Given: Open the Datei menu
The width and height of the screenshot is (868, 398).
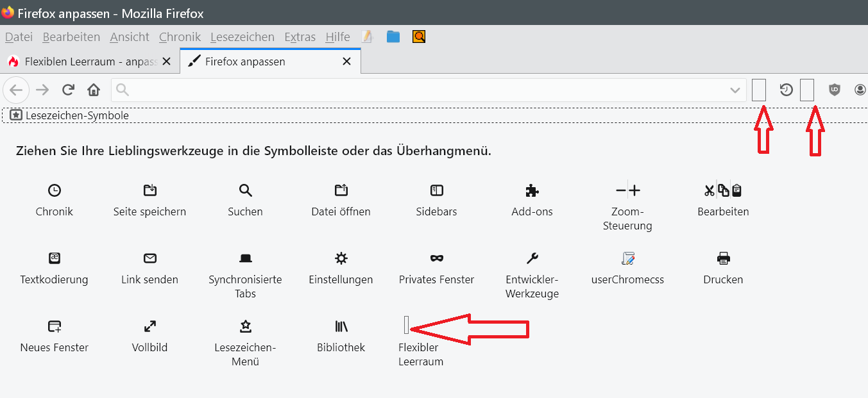Looking at the screenshot, I should point(19,37).
